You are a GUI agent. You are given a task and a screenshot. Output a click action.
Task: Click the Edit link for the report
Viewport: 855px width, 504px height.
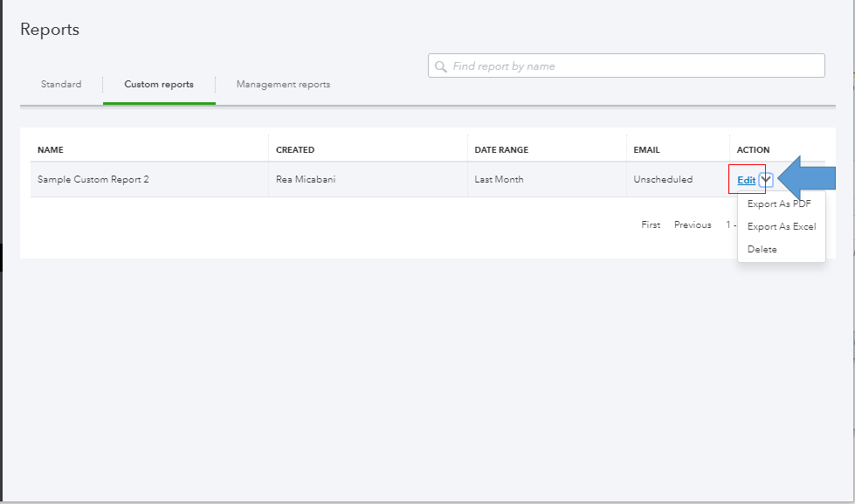tap(746, 180)
